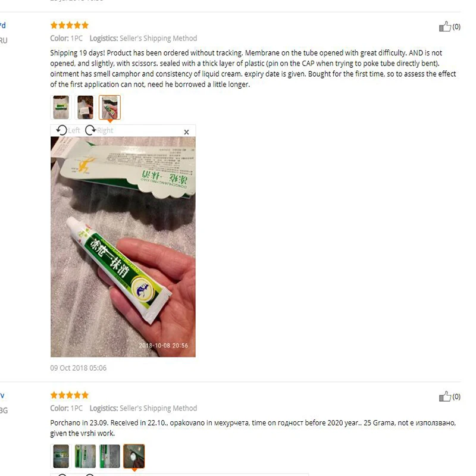
Task: Like the second review with thumbs-up icon
Action: [444, 396]
